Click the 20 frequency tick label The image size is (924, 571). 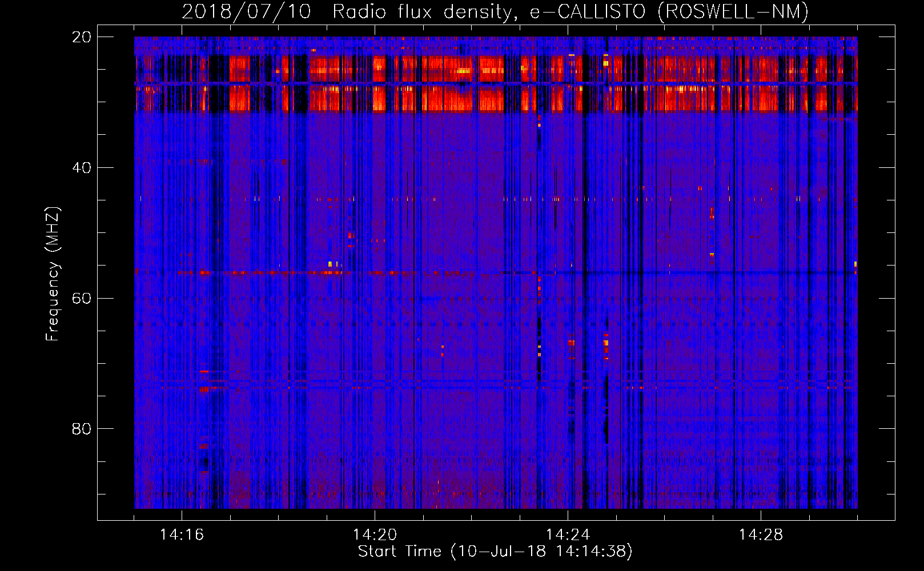[82, 37]
